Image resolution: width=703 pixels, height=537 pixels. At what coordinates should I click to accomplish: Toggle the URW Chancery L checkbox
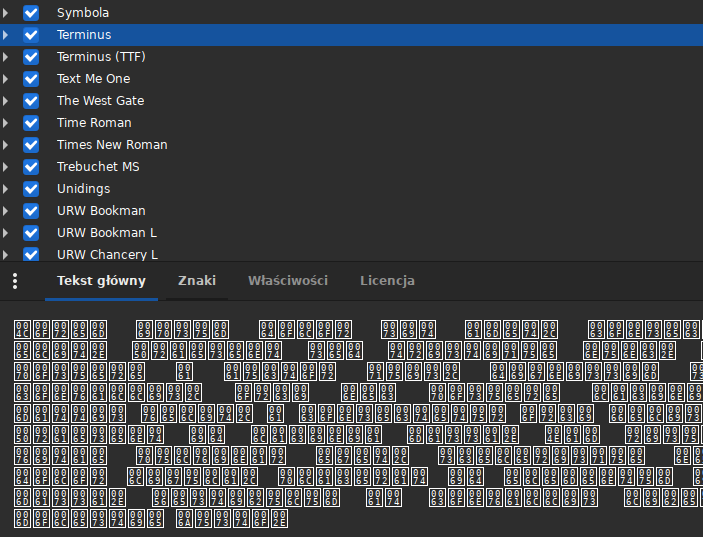tap(31, 254)
